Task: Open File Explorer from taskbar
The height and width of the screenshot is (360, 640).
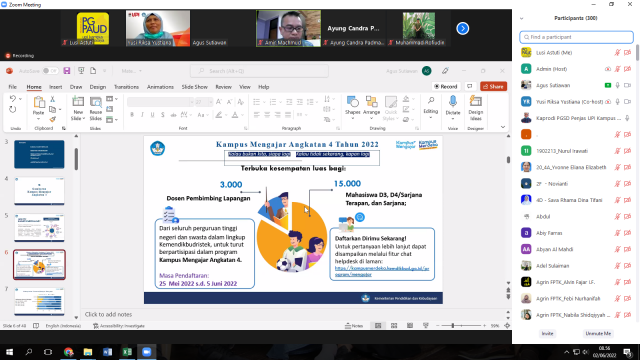Action: 88,352
